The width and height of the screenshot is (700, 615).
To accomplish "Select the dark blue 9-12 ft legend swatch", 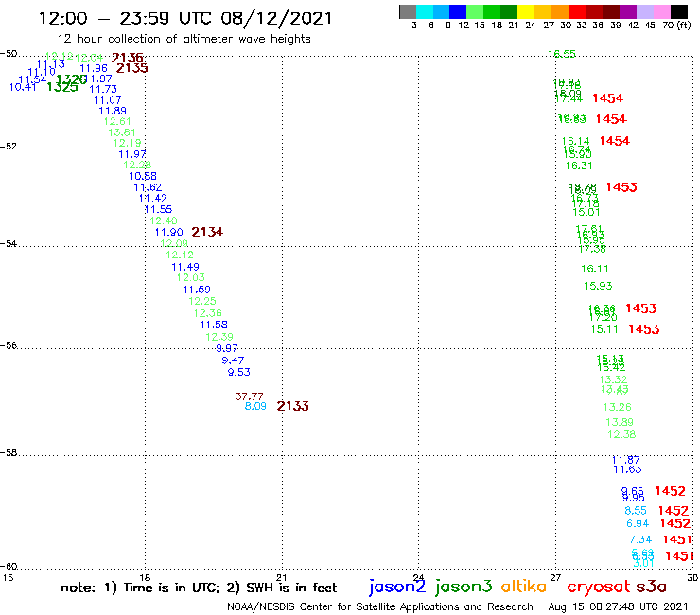I will pyautogui.click(x=458, y=11).
